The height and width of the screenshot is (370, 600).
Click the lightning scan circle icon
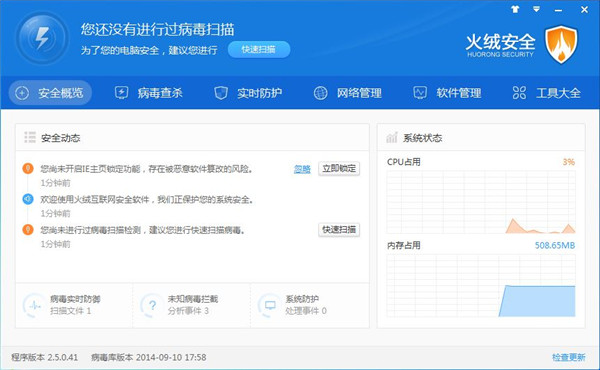pos(42,38)
